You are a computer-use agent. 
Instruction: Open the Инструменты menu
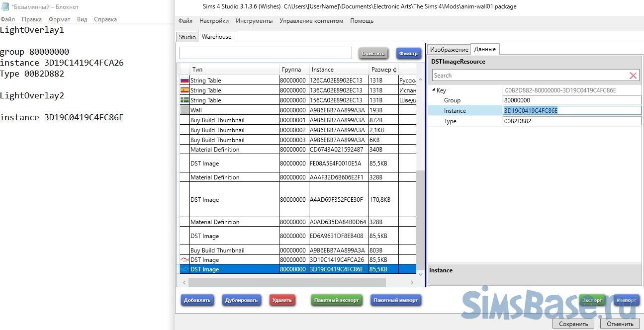pos(254,21)
